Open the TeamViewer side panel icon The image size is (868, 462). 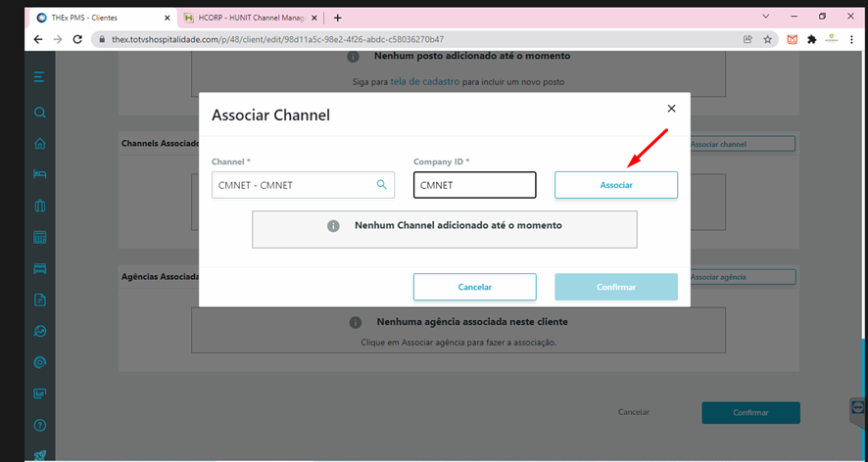coord(857,408)
